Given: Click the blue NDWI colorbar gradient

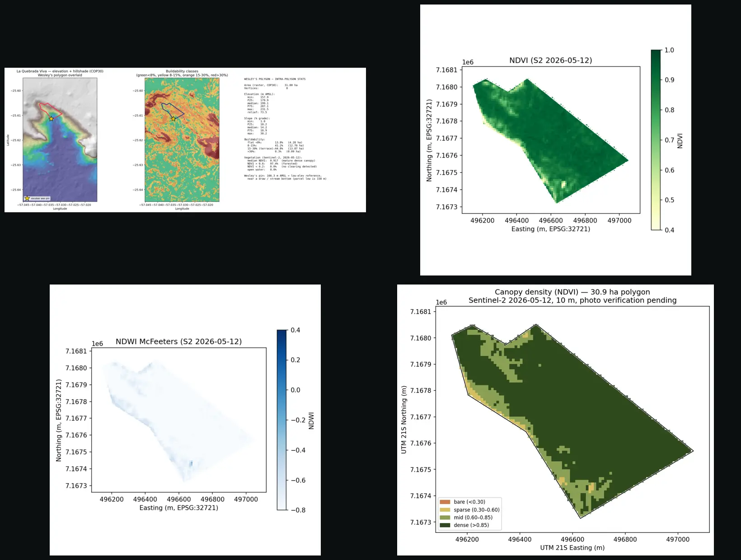Looking at the screenshot, I should click(x=282, y=420).
